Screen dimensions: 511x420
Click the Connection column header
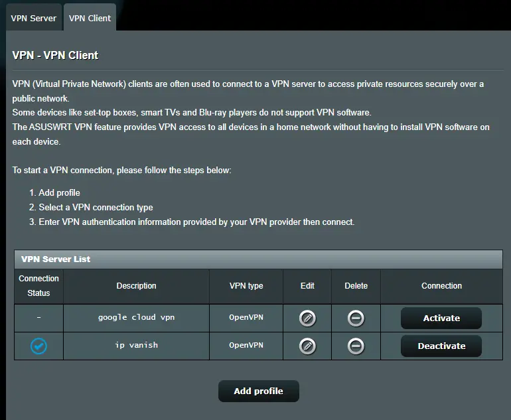pyautogui.click(x=441, y=286)
